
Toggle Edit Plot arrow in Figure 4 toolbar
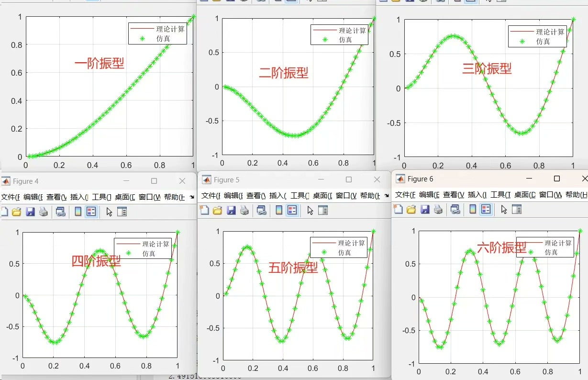point(109,212)
